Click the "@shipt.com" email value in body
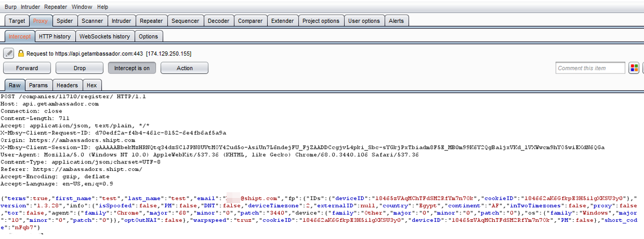644x239 pixels. point(259,199)
